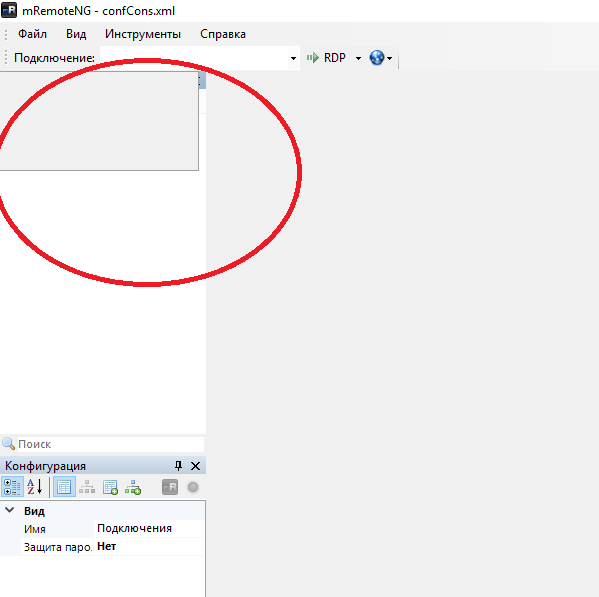Screen dimensions: 599x597
Task: Open the Файл menu
Action: coord(32,34)
